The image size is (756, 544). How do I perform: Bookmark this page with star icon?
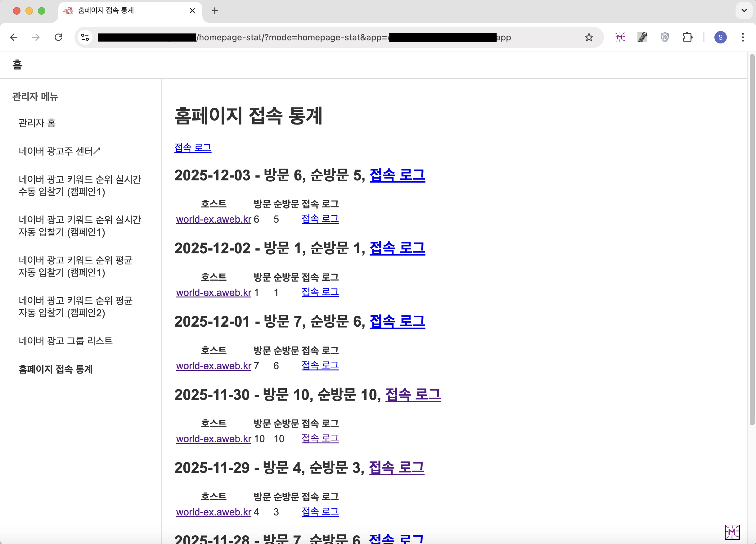point(589,37)
